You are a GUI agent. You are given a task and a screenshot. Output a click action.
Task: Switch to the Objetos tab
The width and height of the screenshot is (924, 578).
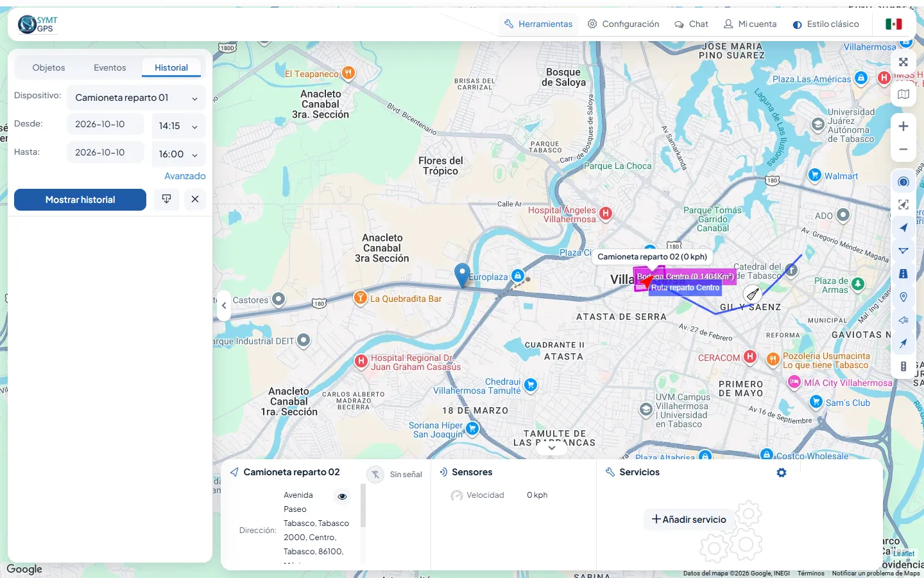click(49, 67)
